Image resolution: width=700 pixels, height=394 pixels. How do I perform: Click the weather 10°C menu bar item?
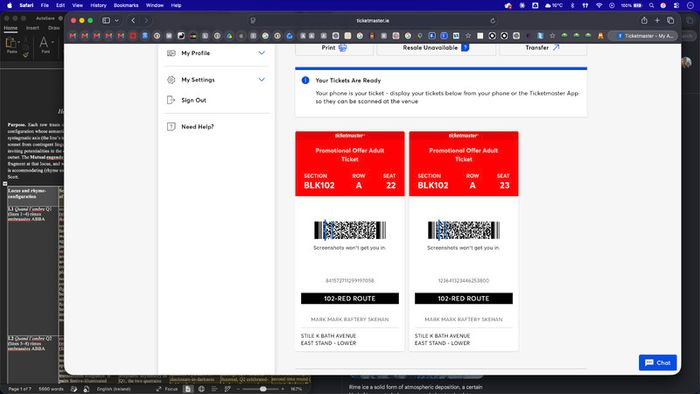click(x=554, y=5)
